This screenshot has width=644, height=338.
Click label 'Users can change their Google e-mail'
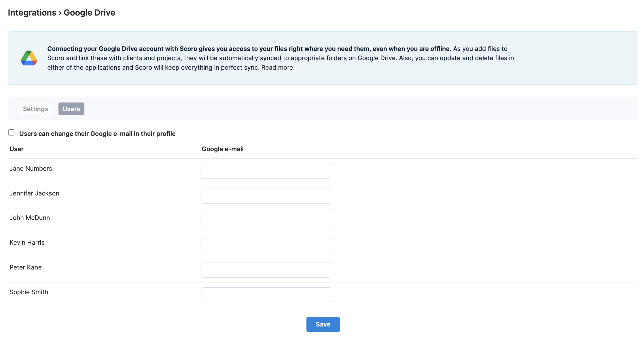click(x=97, y=134)
